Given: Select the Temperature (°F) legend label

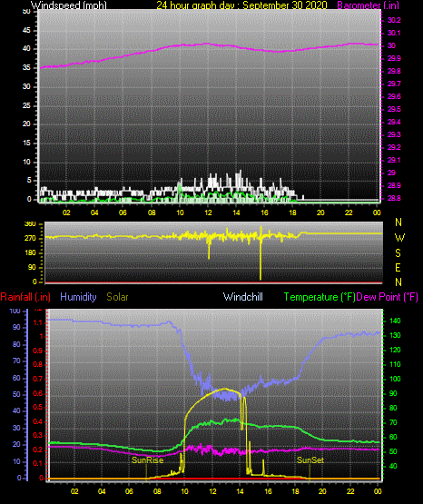Looking at the screenshot, I should (320, 297).
